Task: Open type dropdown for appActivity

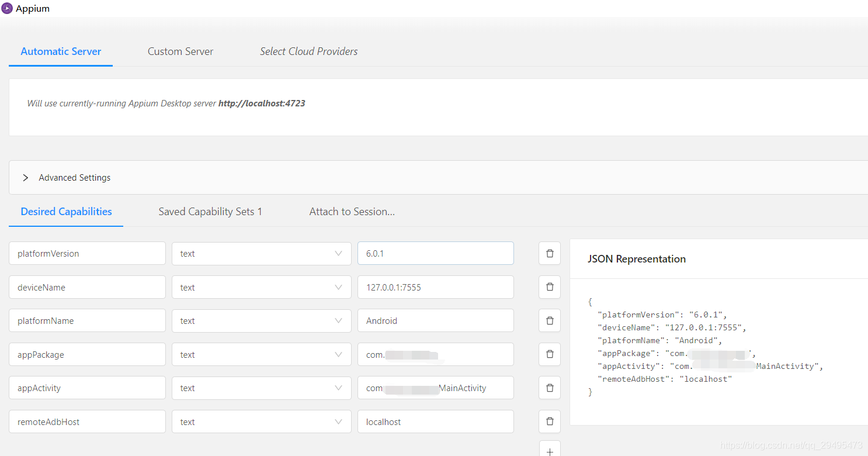Action: 261,388
